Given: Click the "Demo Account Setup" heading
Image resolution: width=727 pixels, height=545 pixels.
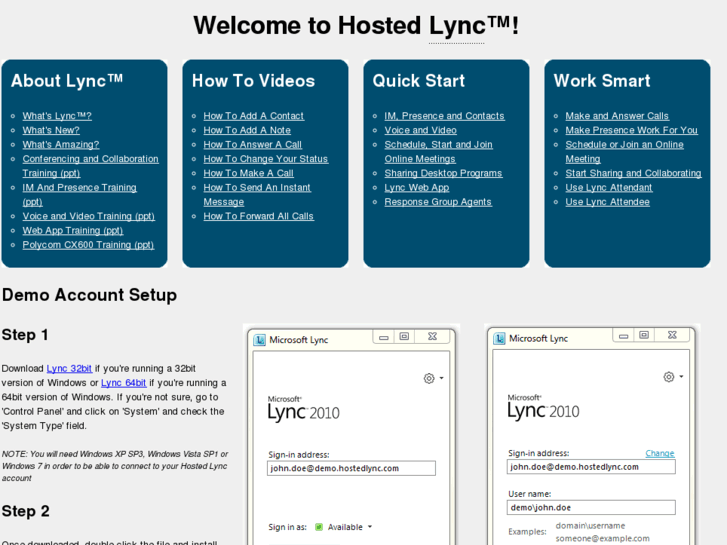Looking at the screenshot, I should [89, 295].
